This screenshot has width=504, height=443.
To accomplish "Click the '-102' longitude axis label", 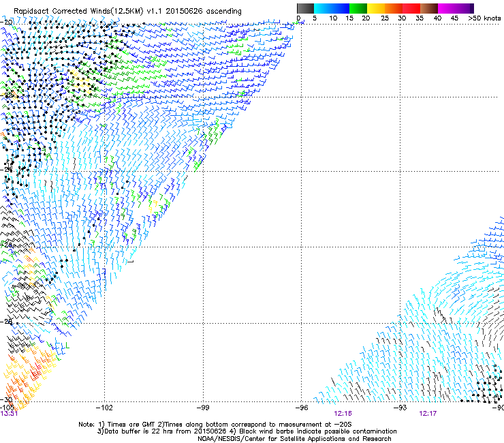I will click(x=104, y=408).
